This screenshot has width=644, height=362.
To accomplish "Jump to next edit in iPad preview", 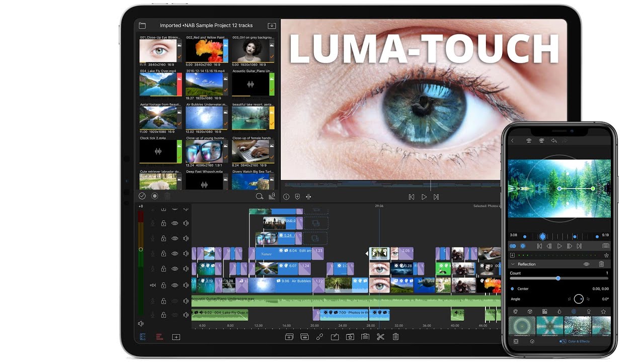I will (436, 197).
